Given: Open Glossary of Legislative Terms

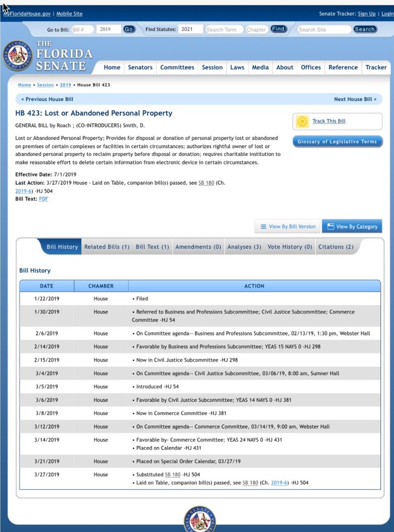Looking at the screenshot, I should tap(337, 141).
